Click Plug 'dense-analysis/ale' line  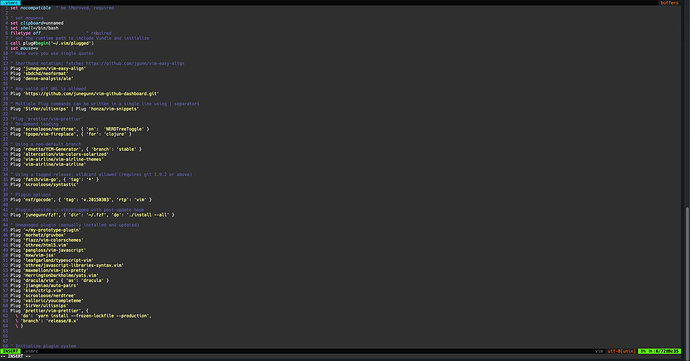(x=42, y=78)
